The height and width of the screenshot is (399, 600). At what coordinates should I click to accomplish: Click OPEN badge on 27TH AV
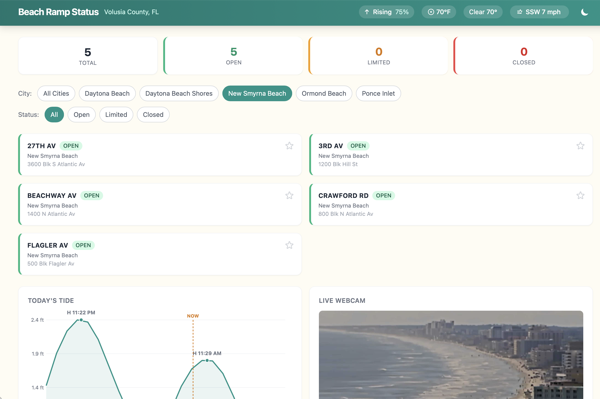[71, 146]
